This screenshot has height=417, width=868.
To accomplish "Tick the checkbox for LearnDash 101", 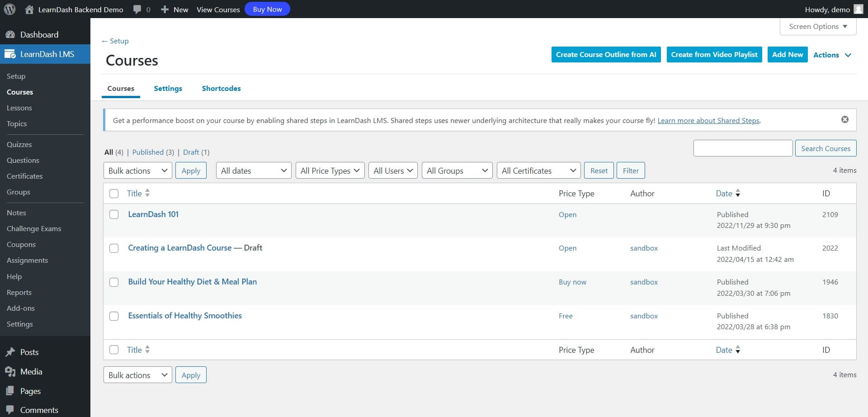I will pyautogui.click(x=114, y=214).
